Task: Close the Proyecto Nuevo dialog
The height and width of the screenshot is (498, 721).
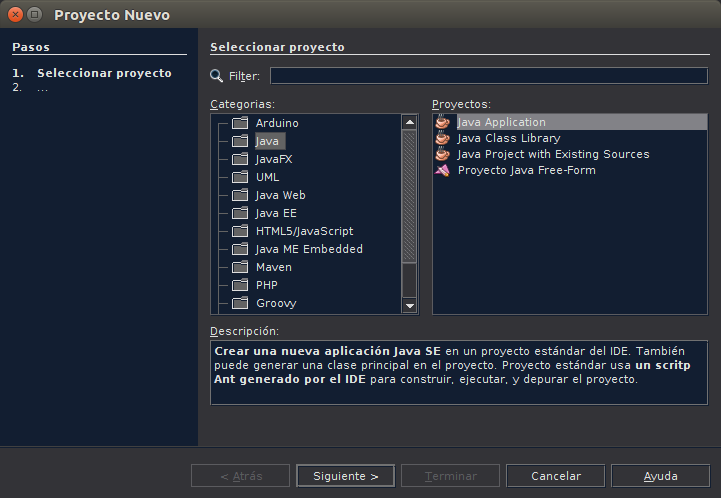Action: [15, 15]
